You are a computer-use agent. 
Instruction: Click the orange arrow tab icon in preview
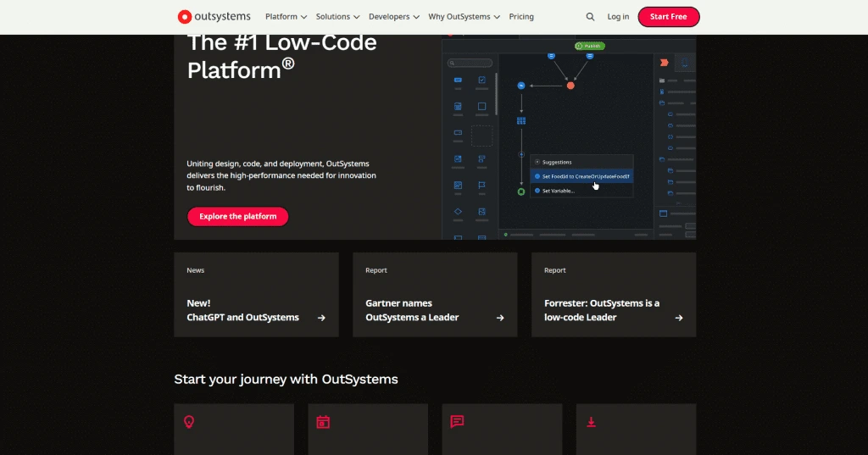click(665, 63)
